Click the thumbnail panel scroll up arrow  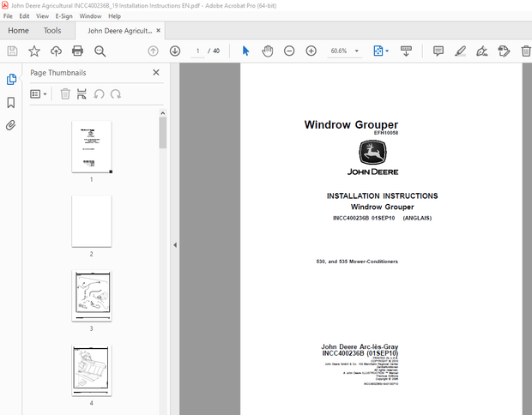(163, 113)
